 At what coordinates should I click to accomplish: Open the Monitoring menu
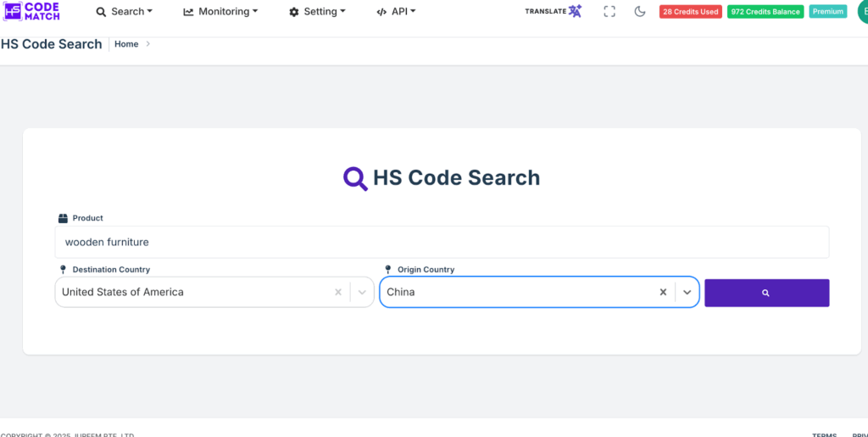pos(220,12)
